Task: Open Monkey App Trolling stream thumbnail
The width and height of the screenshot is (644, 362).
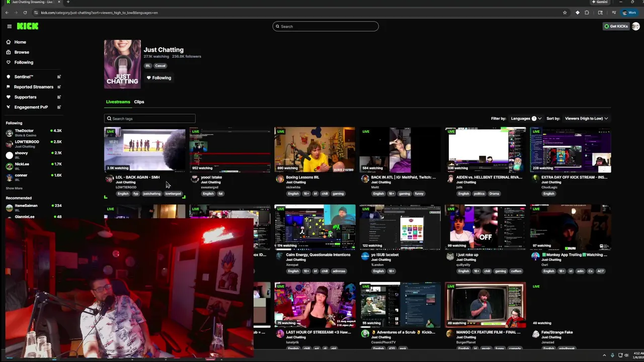Action: (x=571, y=227)
